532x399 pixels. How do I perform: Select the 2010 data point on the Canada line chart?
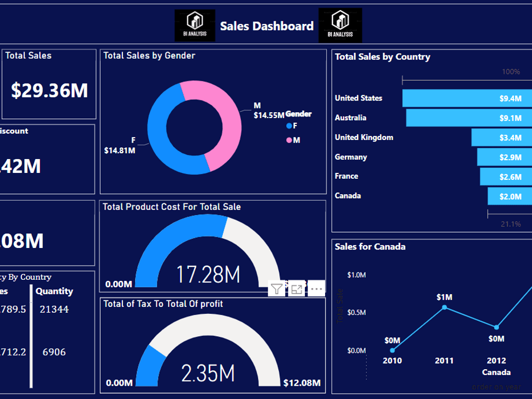[393, 350]
